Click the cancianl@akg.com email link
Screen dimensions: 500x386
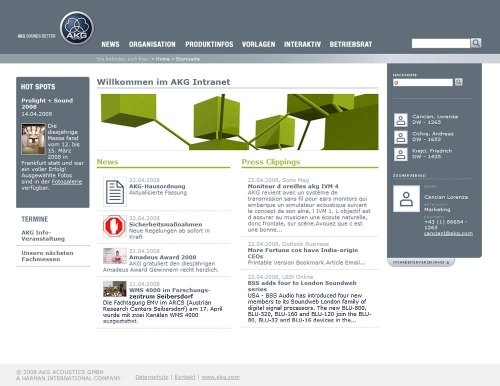click(x=448, y=233)
